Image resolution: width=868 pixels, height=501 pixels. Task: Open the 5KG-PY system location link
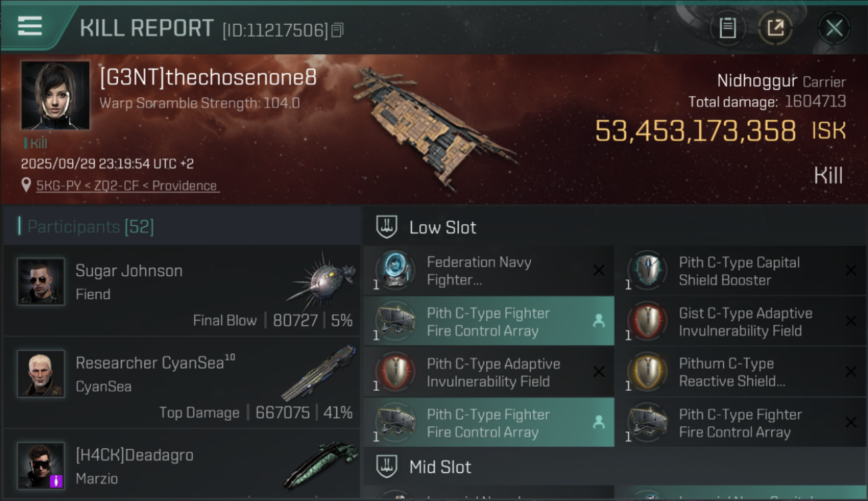(x=127, y=186)
